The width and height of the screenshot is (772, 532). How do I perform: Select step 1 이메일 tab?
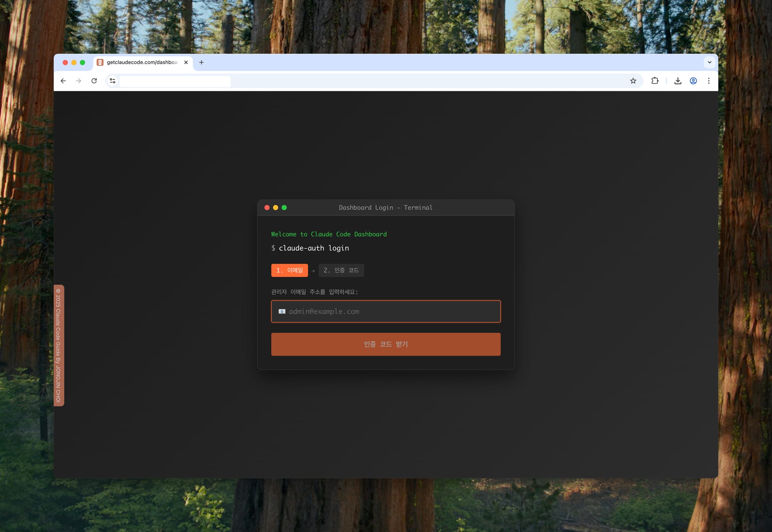[289, 270]
